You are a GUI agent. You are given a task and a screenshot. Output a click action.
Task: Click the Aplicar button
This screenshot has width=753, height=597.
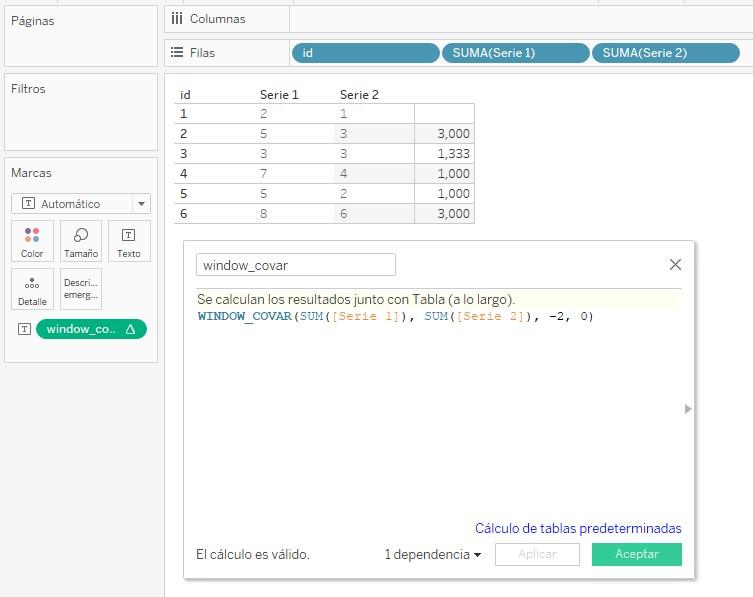pyautogui.click(x=537, y=555)
